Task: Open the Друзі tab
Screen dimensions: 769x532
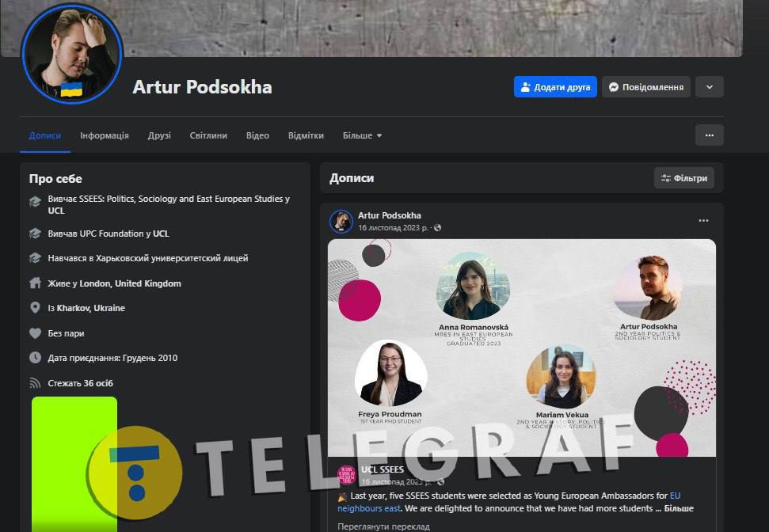Action: pos(159,135)
